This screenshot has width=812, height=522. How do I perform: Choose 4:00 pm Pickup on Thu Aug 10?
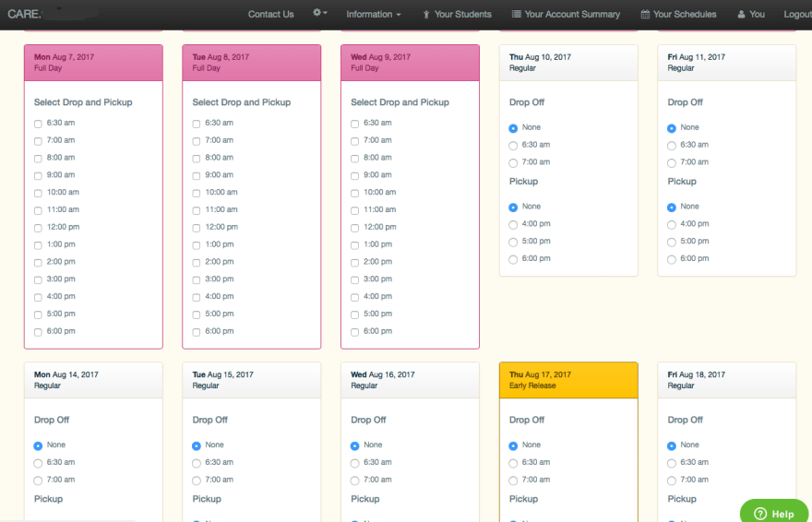(x=513, y=225)
